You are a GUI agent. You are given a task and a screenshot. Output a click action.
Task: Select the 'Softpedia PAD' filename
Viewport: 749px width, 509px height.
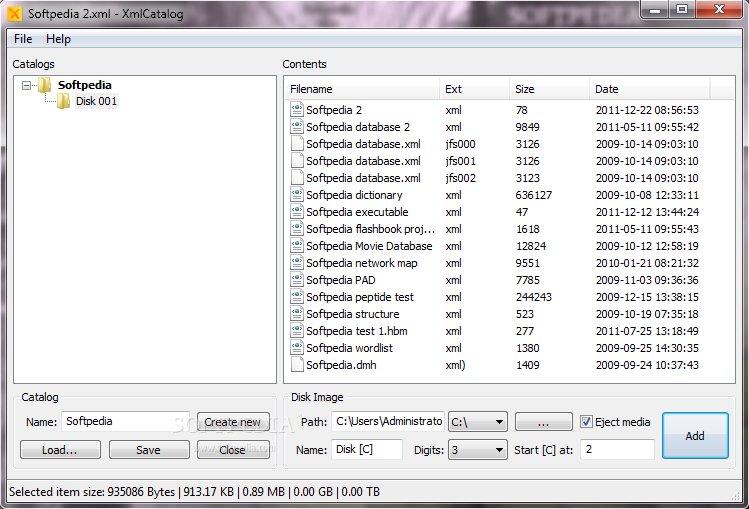point(341,280)
